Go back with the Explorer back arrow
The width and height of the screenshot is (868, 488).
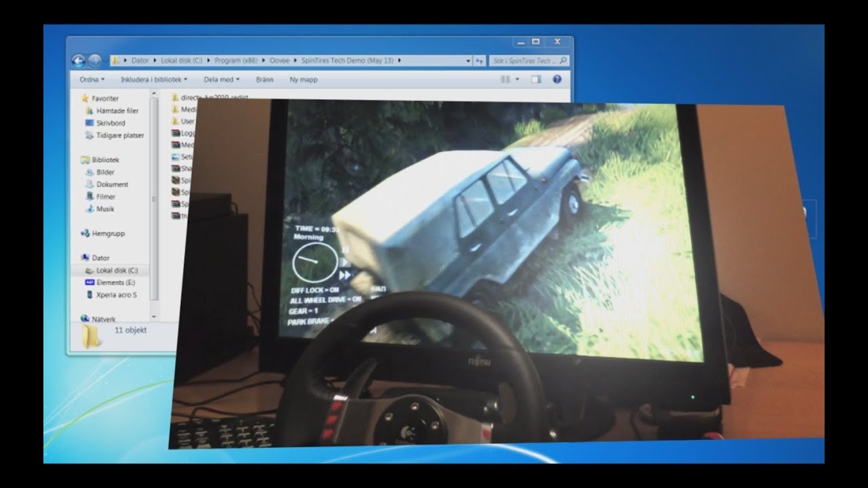click(78, 60)
